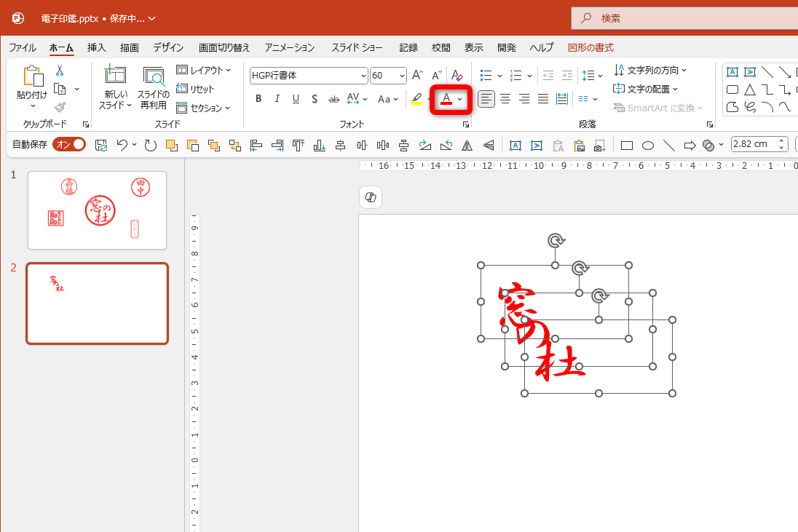This screenshot has height=532, width=798.
Task: Select the arrow shape in quick access toolbar
Action: tap(690, 146)
